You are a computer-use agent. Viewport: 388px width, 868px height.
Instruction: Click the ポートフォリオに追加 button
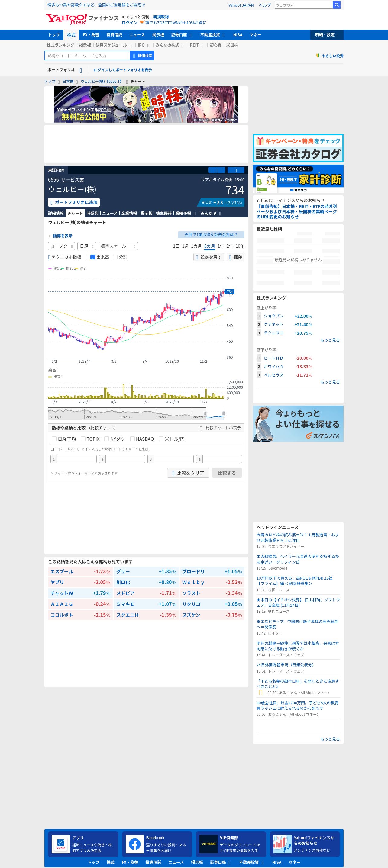(74, 203)
